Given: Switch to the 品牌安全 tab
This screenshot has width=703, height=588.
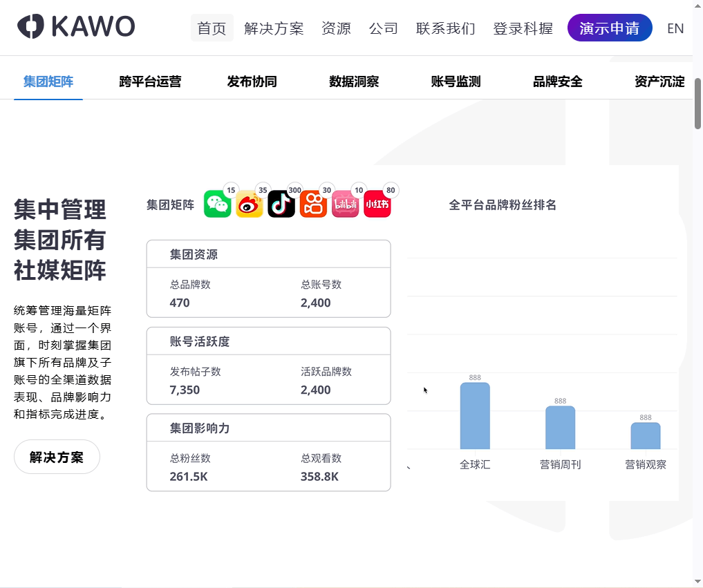Looking at the screenshot, I should coord(557,82).
